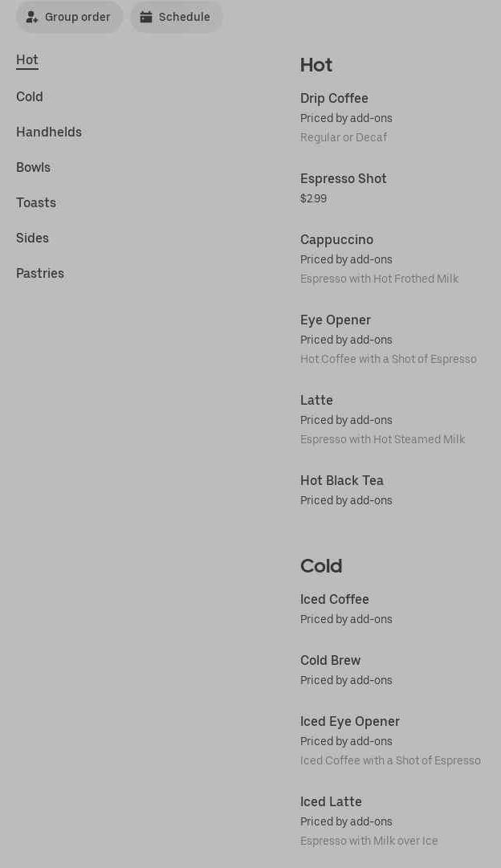Select the Iced Latte item

[331, 802]
